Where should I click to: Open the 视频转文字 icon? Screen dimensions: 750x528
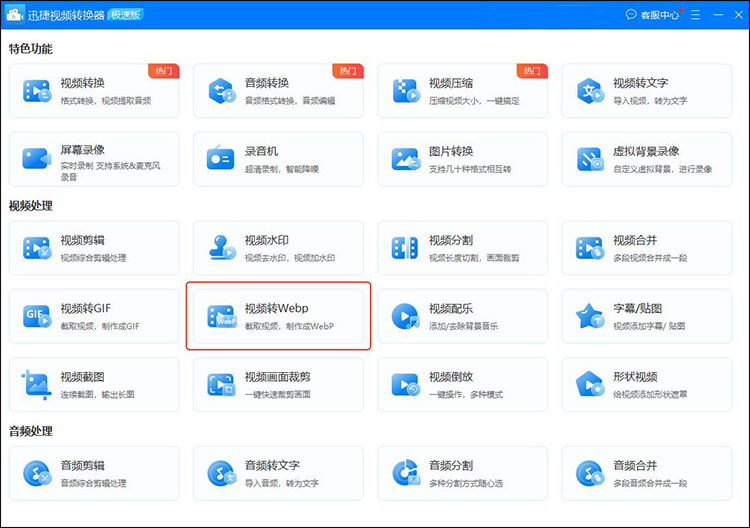(590, 91)
